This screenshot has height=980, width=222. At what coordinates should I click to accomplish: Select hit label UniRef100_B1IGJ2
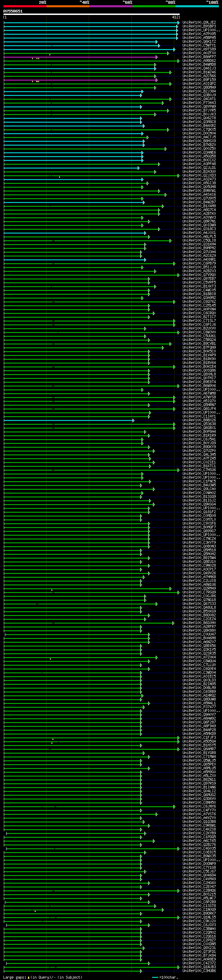click(199, 501)
